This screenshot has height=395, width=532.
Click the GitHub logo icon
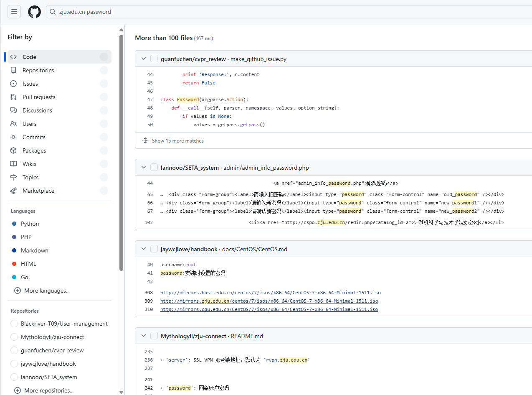click(35, 12)
